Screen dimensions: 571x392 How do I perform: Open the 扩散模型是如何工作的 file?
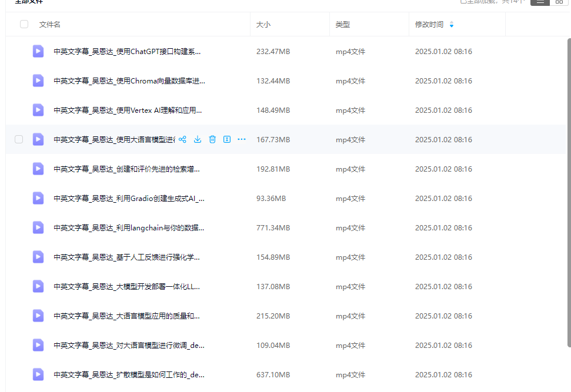pyautogui.click(x=129, y=375)
